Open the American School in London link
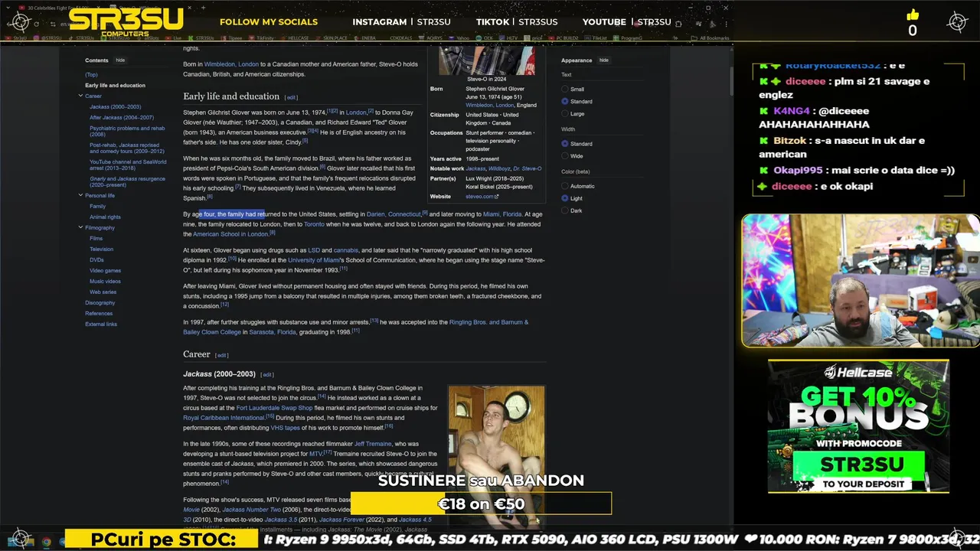 coord(230,234)
